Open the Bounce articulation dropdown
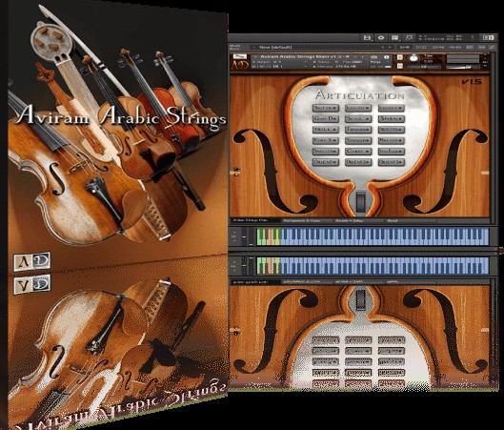Viewport: 504px width, 430px height. (x=392, y=140)
